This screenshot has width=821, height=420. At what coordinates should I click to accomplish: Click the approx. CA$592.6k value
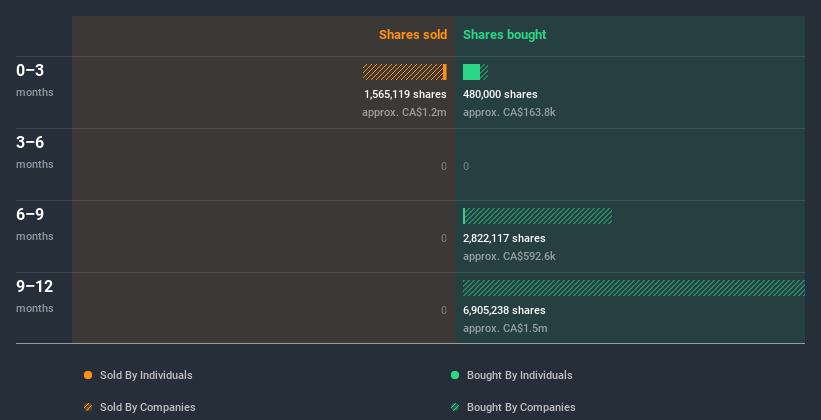[509, 256]
